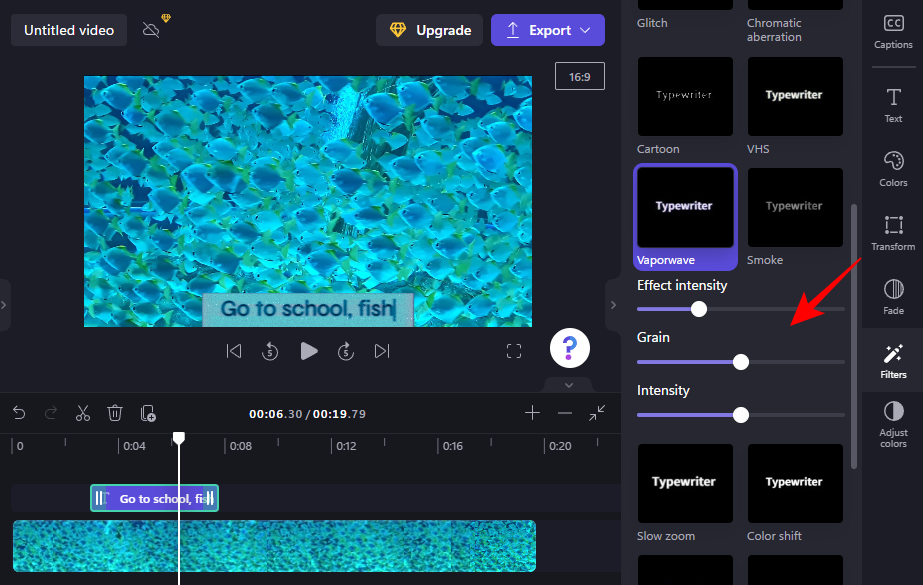The image size is (923, 585).
Task: Enter fullscreen preview mode
Action: [514, 351]
